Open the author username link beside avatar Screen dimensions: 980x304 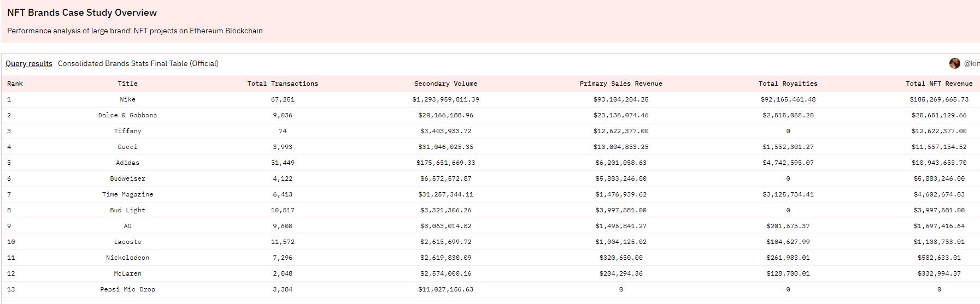971,63
